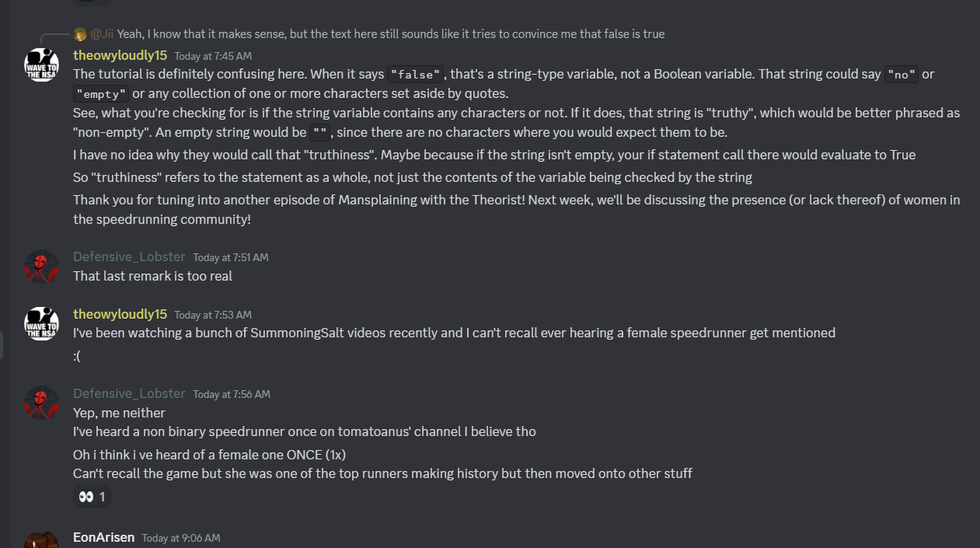Open EonArisen's profile avatar
The height and width of the screenshot is (548, 980).
click(x=41, y=540)
